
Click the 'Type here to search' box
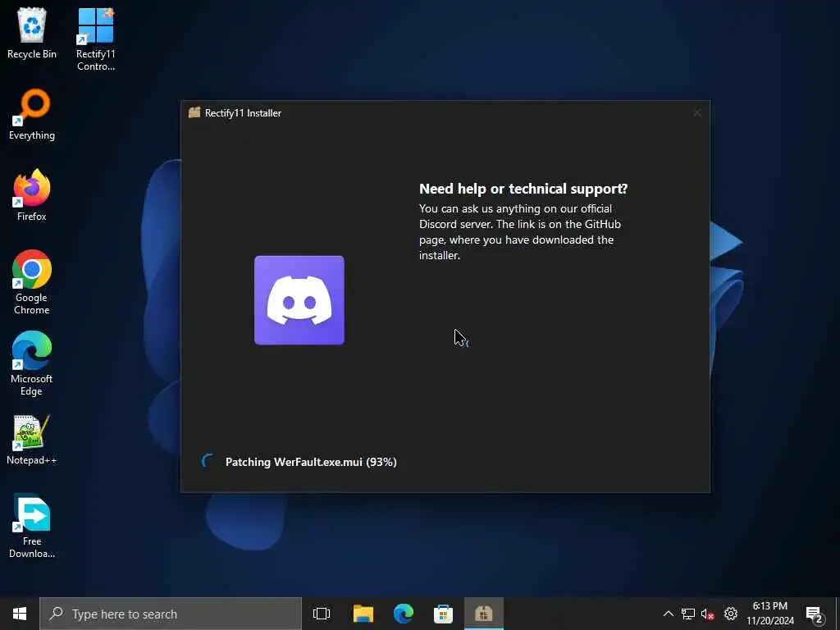point(171,614)
